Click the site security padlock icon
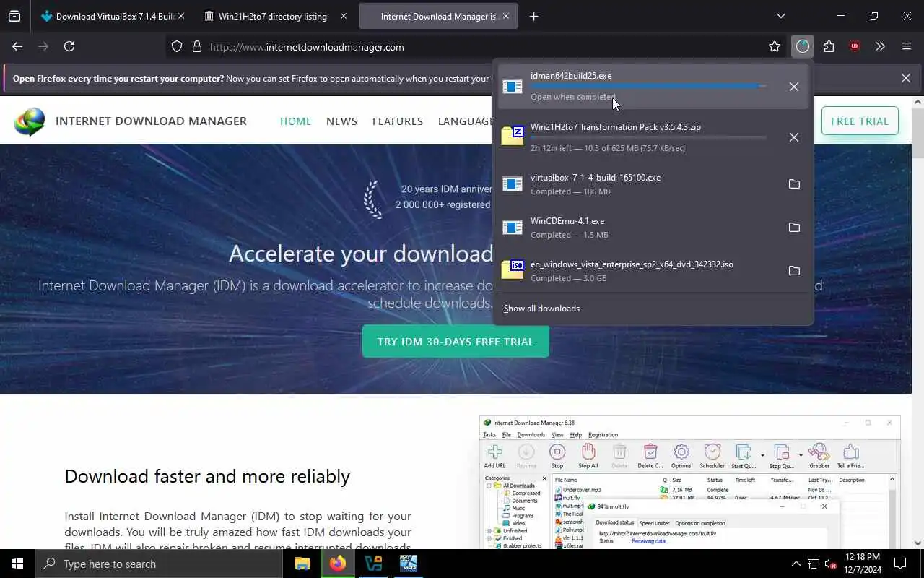The height and width of the screenshot is (578, 924). click(x=196, y=47)
